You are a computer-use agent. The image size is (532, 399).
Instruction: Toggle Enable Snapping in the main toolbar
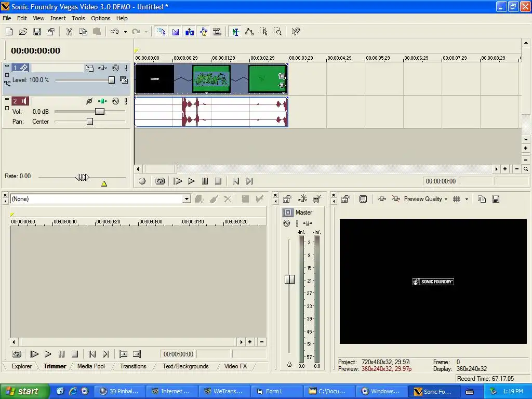[x=162, y=32]
